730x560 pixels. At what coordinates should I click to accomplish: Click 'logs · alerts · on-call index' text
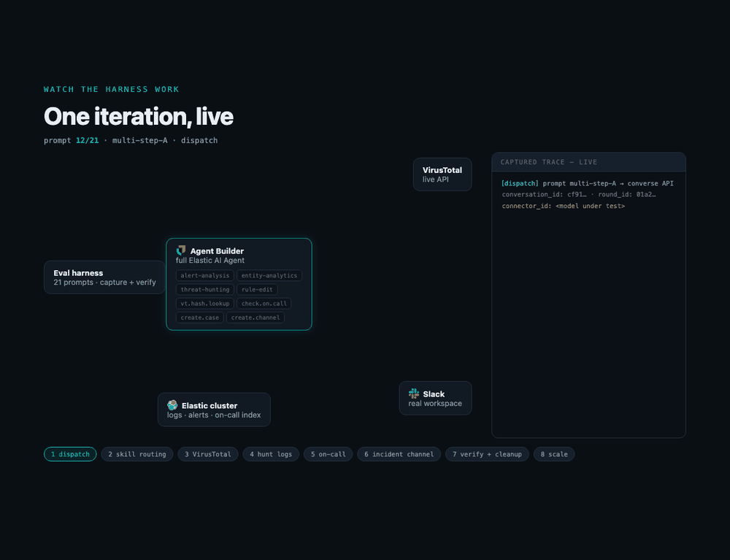click(214, 415)
